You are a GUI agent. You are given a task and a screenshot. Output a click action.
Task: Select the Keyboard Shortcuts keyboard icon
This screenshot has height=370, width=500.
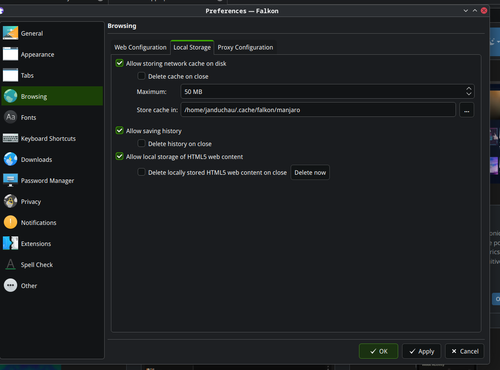(x=10, y=138)
